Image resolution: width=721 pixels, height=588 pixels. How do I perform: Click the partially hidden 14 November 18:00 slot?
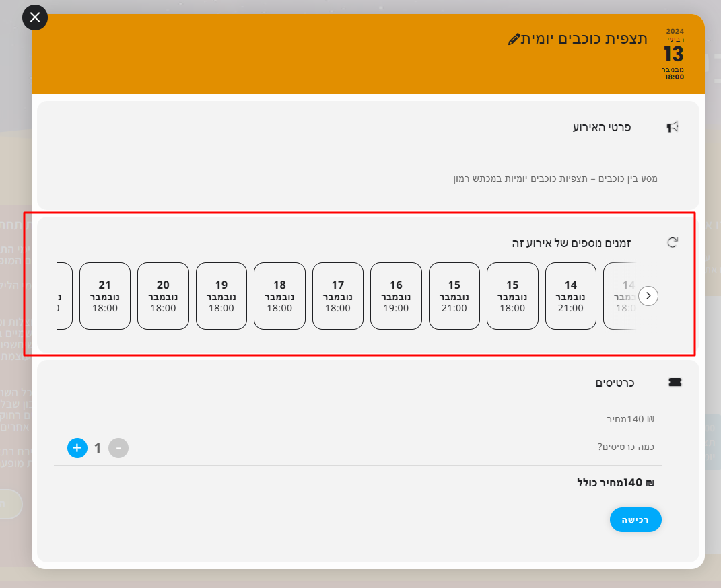pos(621,296)
